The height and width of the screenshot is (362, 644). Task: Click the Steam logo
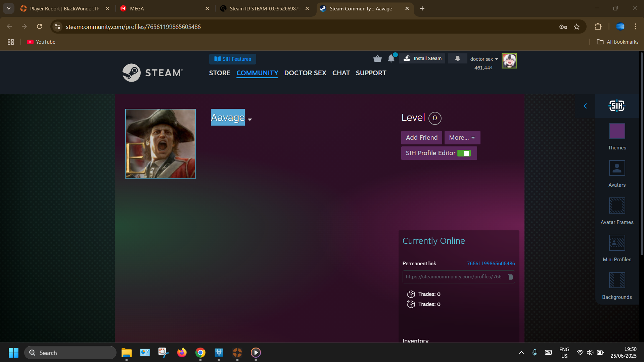click(153, 73)
